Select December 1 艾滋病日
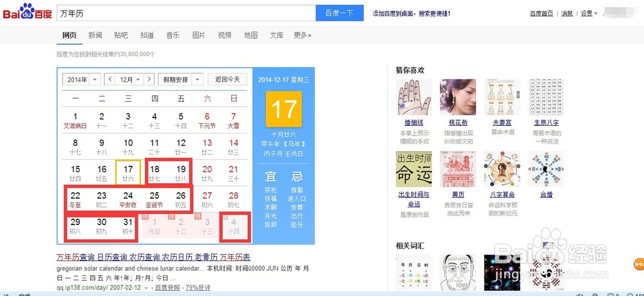This screenshot has height=296, width=644. pos(75,121)
